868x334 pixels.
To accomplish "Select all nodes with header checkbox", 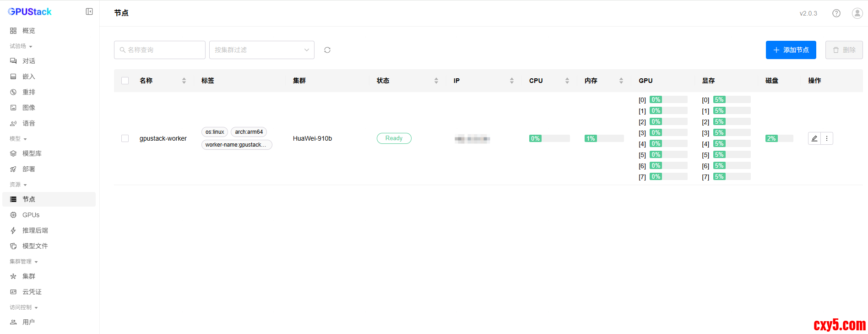I will pyautogui.click(x=125, y=81).
